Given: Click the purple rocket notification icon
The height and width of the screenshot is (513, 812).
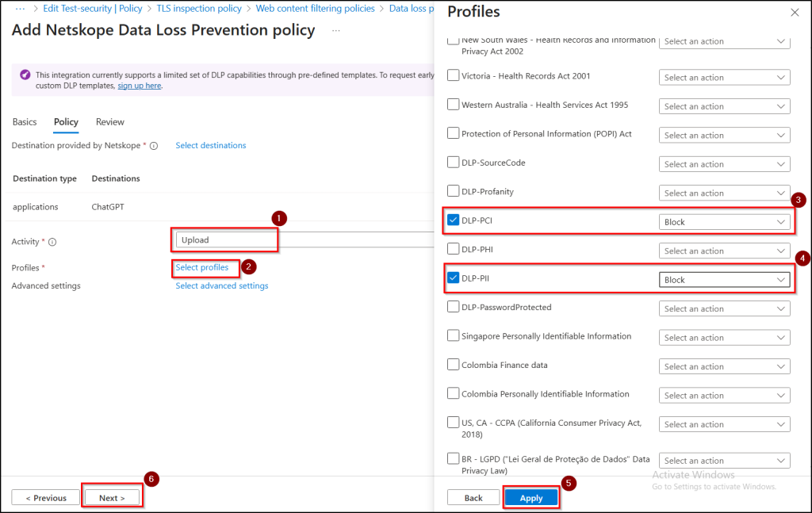Looking at the screenshot, I should pyautogui.click(x=25, y=75).
